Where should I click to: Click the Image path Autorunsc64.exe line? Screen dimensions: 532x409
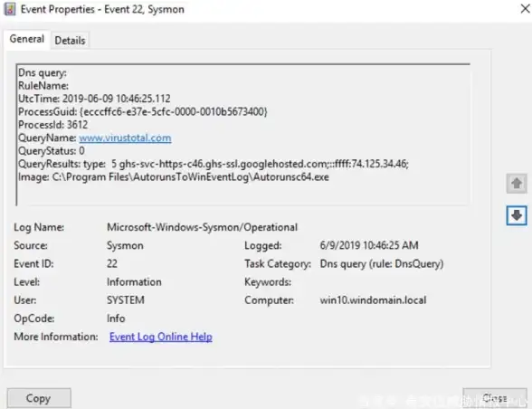click(174, 176)
